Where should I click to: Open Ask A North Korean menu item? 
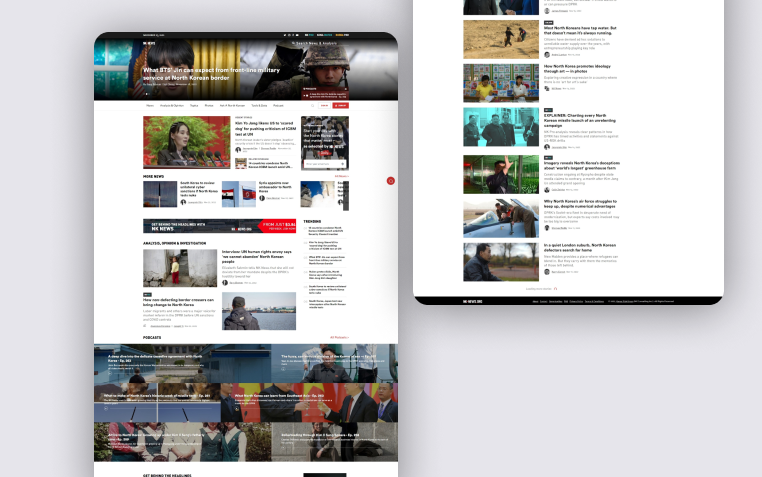tap(232, 105)
